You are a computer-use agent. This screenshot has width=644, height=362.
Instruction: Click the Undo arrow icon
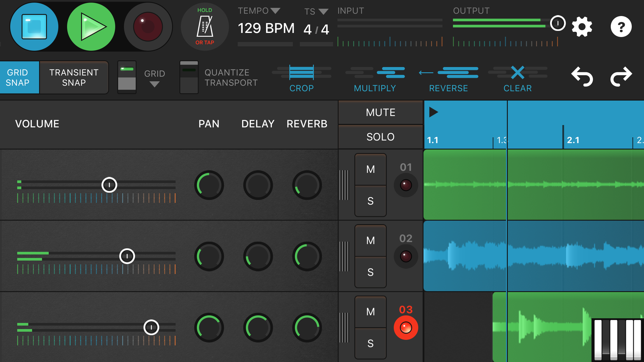[x=582, y=77]
